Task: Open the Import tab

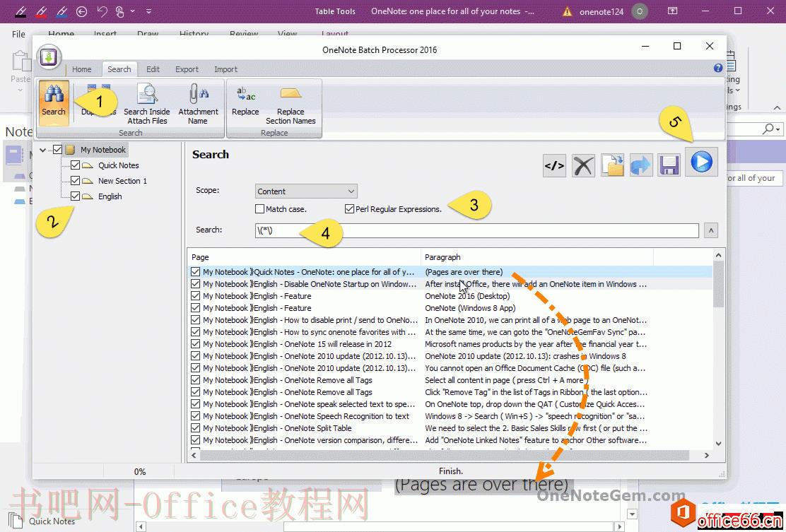Action: tap(225, 69)
